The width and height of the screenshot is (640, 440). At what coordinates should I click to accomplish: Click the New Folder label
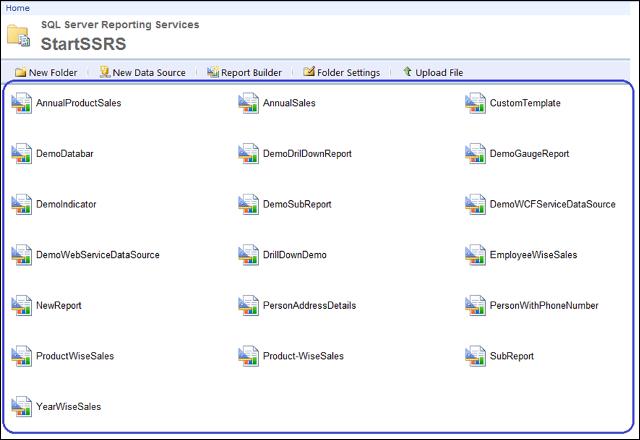53,73
